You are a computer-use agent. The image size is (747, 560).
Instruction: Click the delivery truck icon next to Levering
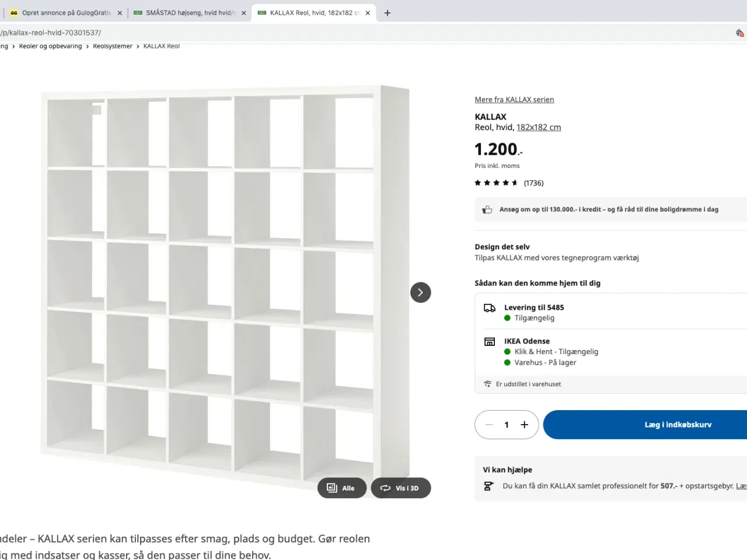tap(489, 308)
